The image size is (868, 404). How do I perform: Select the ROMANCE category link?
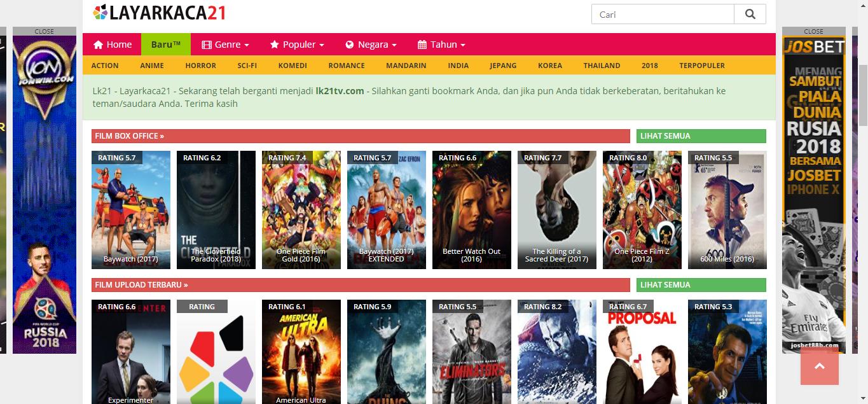tap(347, 66)
